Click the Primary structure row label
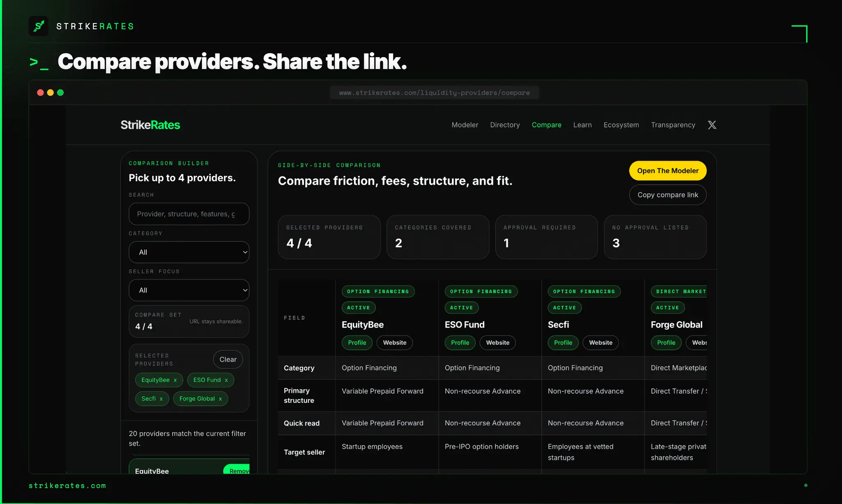This screenshot has height=504, width=842. pyautogui.click(x=299, y=395)
